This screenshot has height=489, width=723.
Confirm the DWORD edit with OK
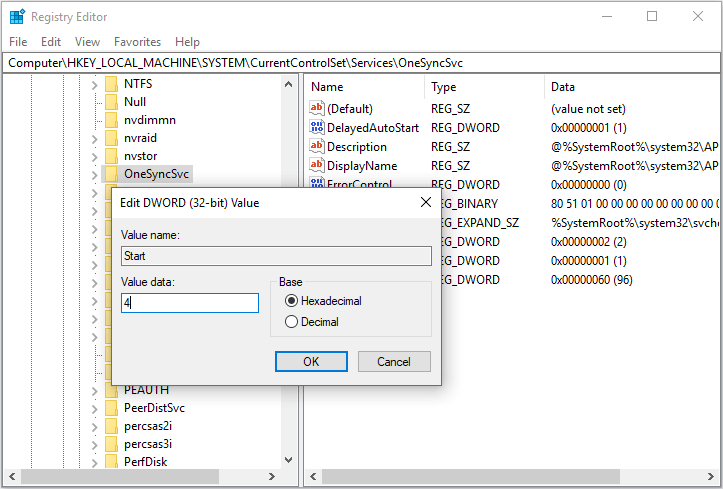[311, 361]
